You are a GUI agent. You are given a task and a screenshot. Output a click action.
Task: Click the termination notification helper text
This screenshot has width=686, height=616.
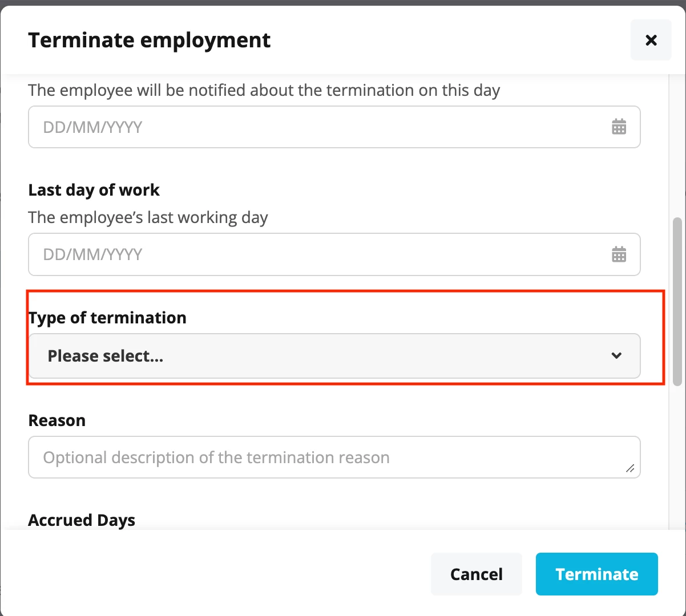point(264,90)
